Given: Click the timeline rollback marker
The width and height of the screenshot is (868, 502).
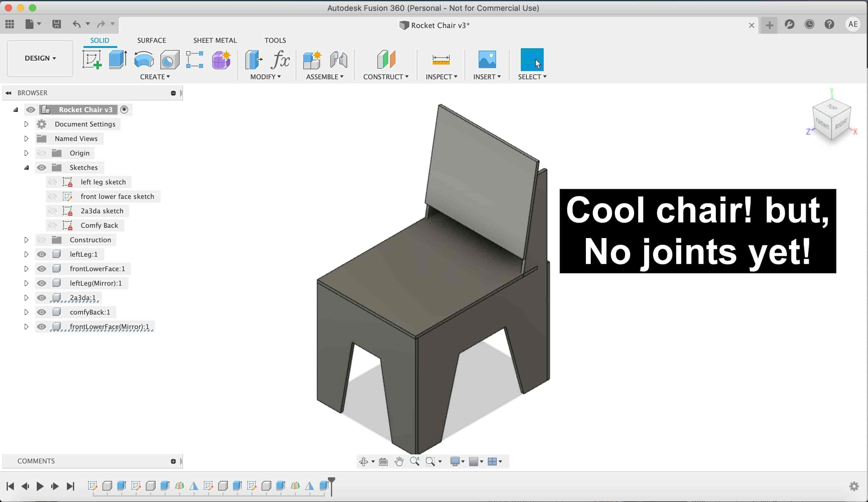Looking at the screenshot, I should (331, 486).
